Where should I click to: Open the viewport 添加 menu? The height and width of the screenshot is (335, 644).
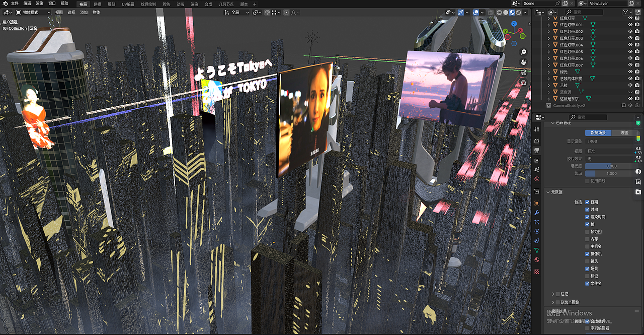coord(84,12)
